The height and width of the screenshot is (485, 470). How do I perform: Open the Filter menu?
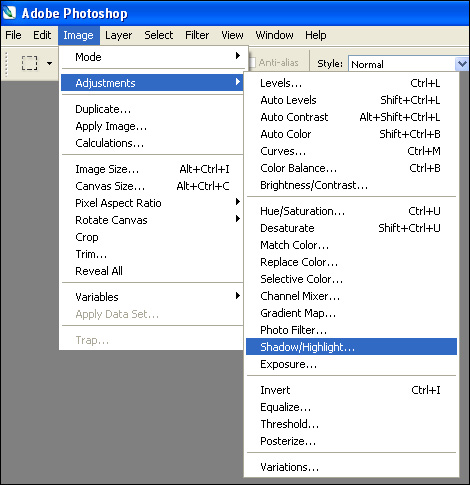(x=197, y=35)
